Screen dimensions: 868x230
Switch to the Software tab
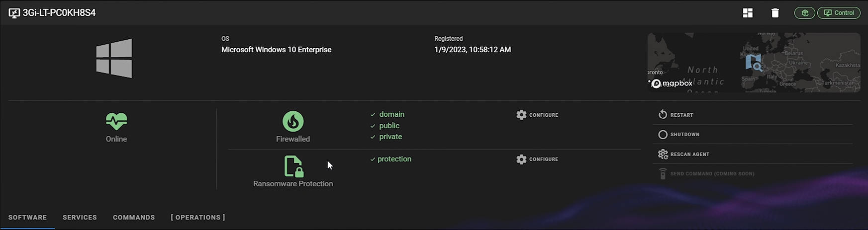tap(27, 218)
